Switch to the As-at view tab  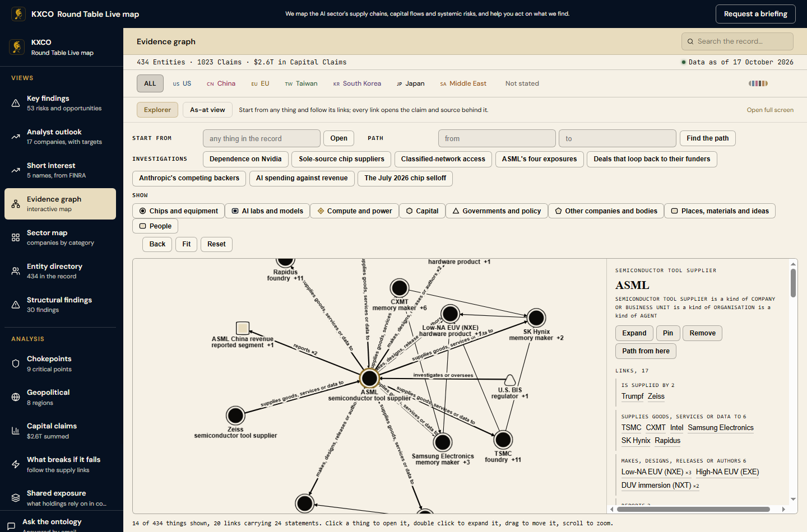207,110
